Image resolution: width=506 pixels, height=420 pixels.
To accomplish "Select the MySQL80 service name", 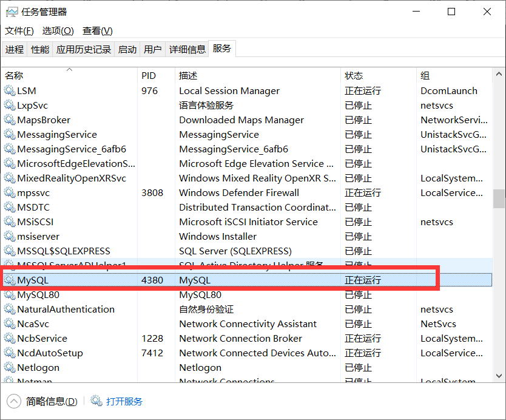I will pos(38,295).
